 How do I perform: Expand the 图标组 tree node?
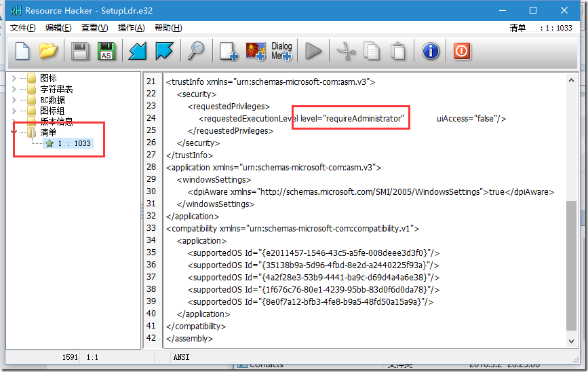pos(14,111)
